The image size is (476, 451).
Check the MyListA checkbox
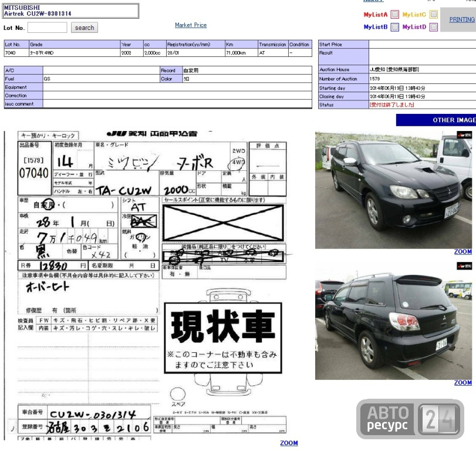[394, 14]
